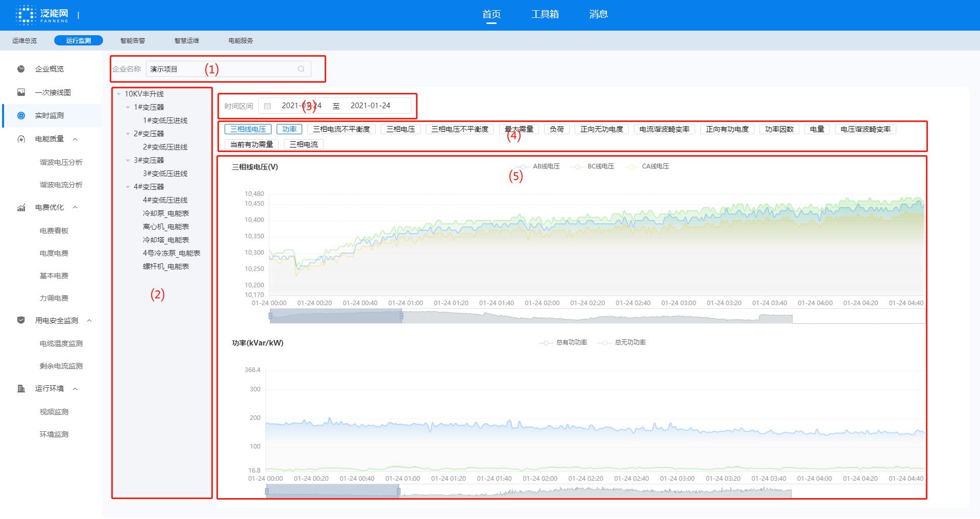
Task: Open 视频监测 in the sidebar
Action: tap(54, 412)
